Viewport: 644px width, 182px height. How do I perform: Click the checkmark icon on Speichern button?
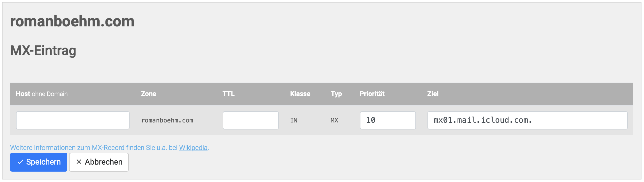tap(20, 162)
